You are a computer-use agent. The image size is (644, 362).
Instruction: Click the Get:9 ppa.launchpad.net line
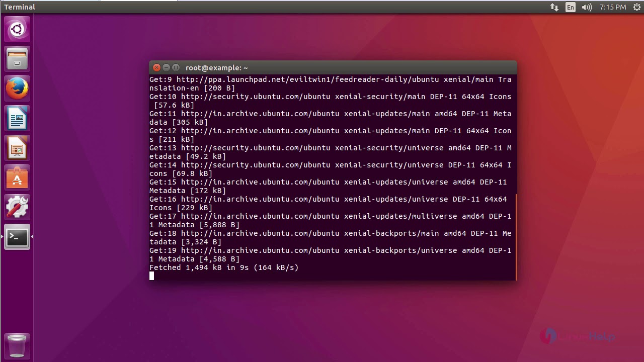pyautogui.click(x=331, y=83)
